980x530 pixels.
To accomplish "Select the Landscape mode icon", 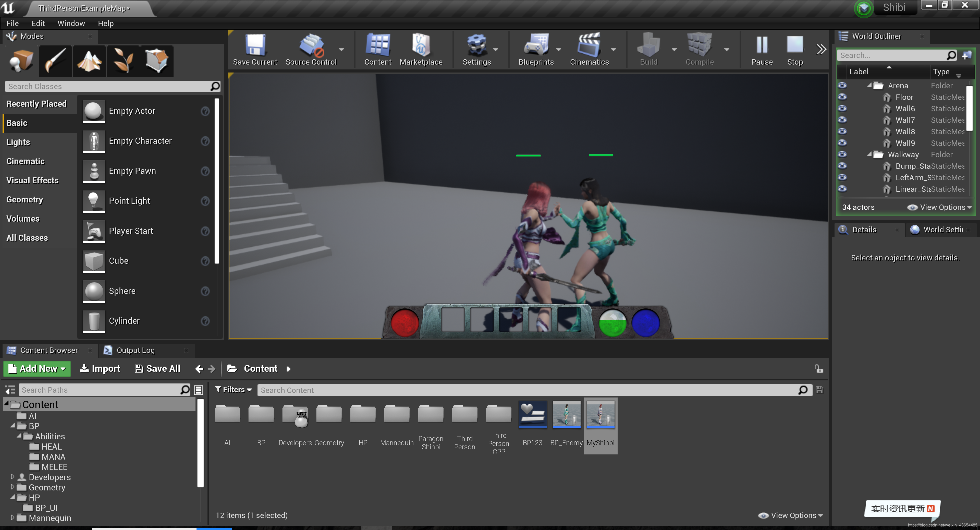I will [x=89, y=61].
